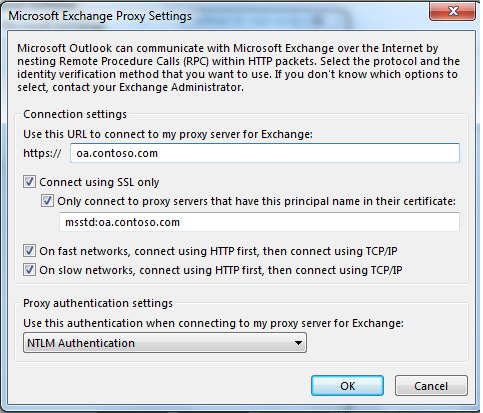Open the NTLM Authentication combo box

[165, 343]
